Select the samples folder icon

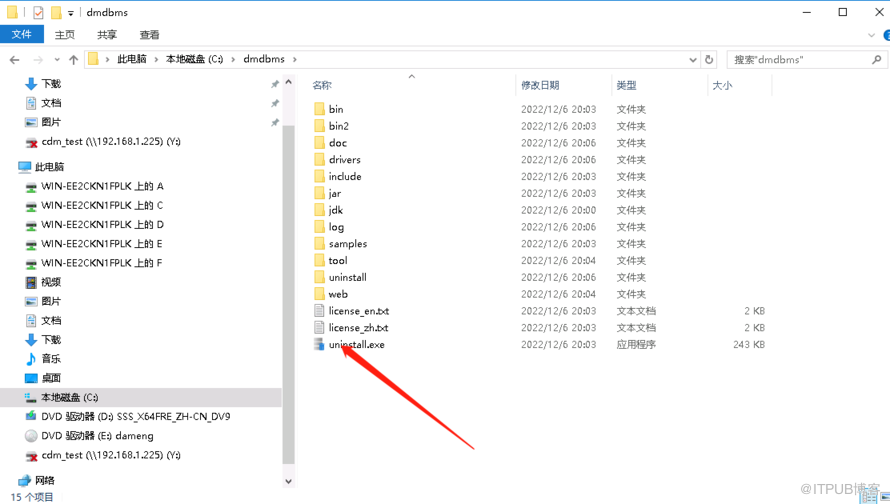point(320,243)
